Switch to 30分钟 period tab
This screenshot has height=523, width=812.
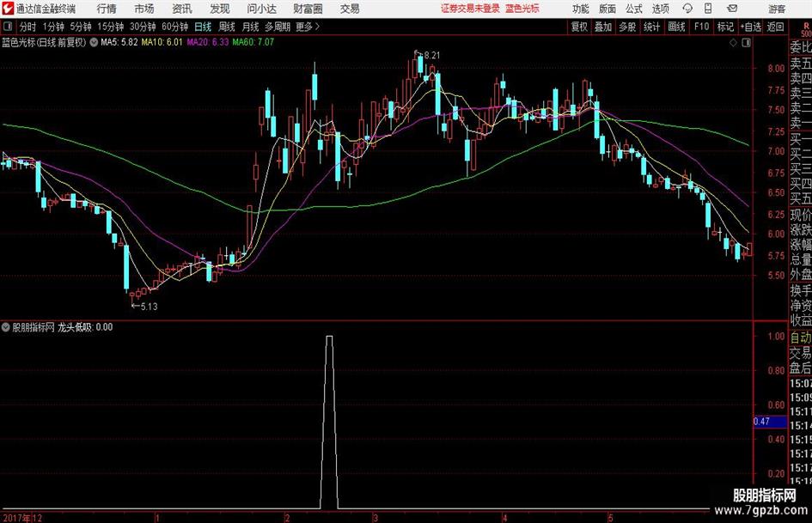pyautogui.click(x=143, y=27)
